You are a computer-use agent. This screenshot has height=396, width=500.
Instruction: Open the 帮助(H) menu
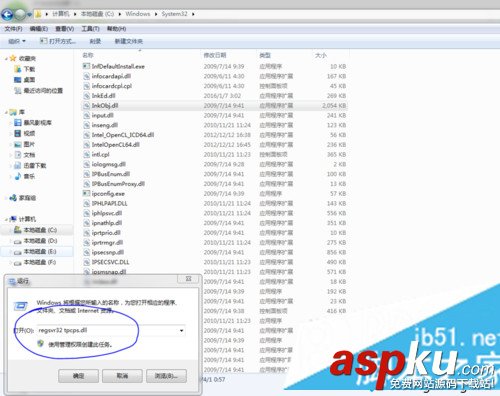tap(116, 29)
